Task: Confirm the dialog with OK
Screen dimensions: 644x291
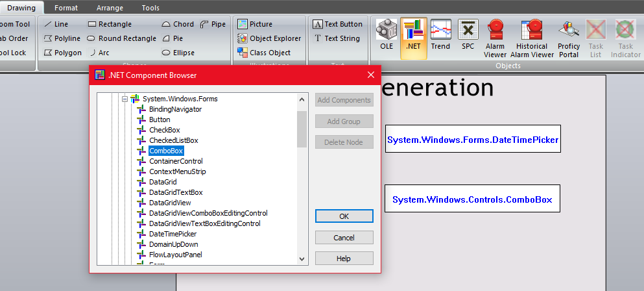Action: (x=344, y=216)
